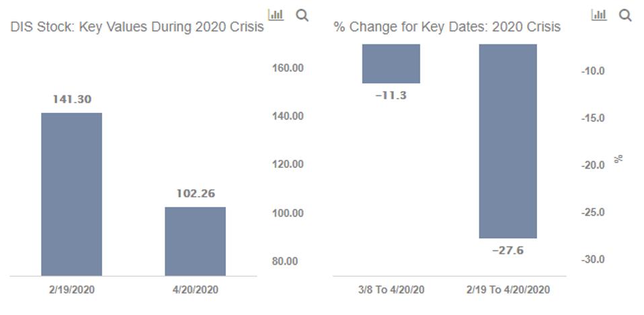Click the left chart's bar-chart icon
This screenshot has height=315, width=644.
click(276, 15)
